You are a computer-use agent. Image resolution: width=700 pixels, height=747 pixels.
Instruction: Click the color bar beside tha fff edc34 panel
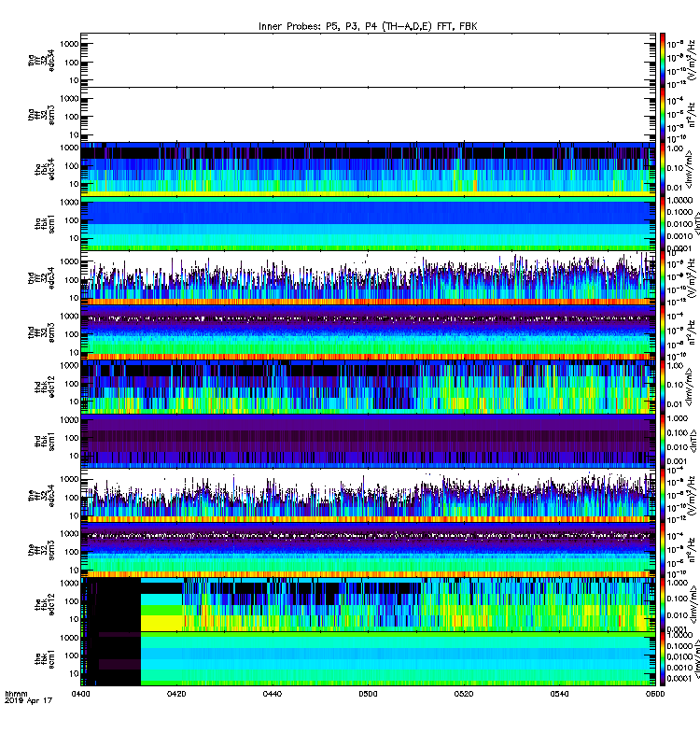(x=662, y=61)
